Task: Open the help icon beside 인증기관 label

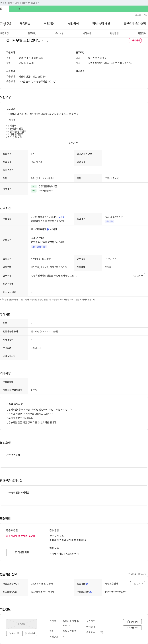Action: (x=86, y=584)
